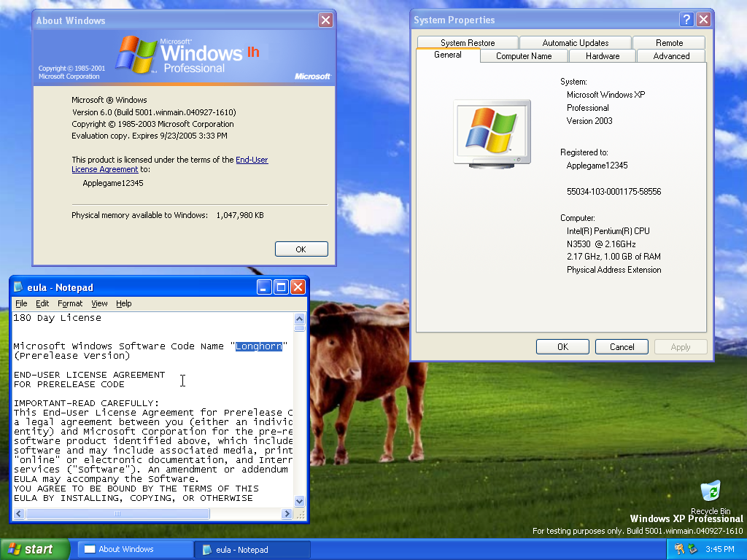Viewport: 747px width, 560px height.
Task: Switch to the Remote tab
Action: [669, 42]
